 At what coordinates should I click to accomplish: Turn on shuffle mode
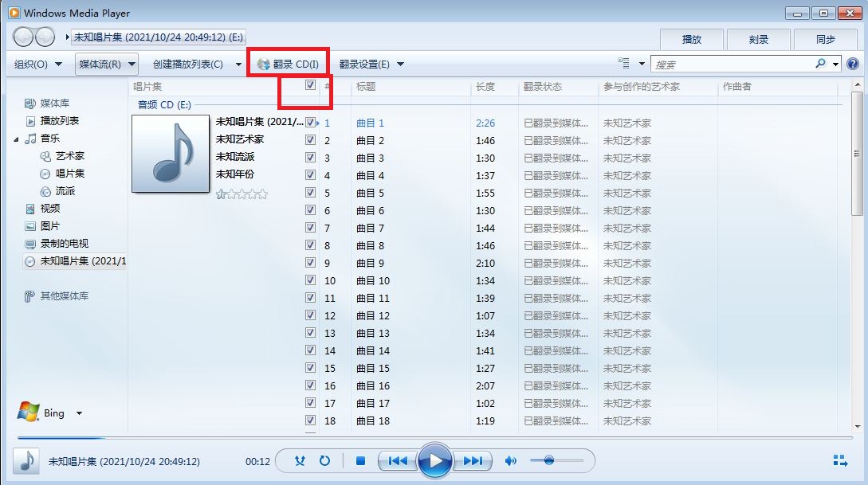(x=300, y=460)
